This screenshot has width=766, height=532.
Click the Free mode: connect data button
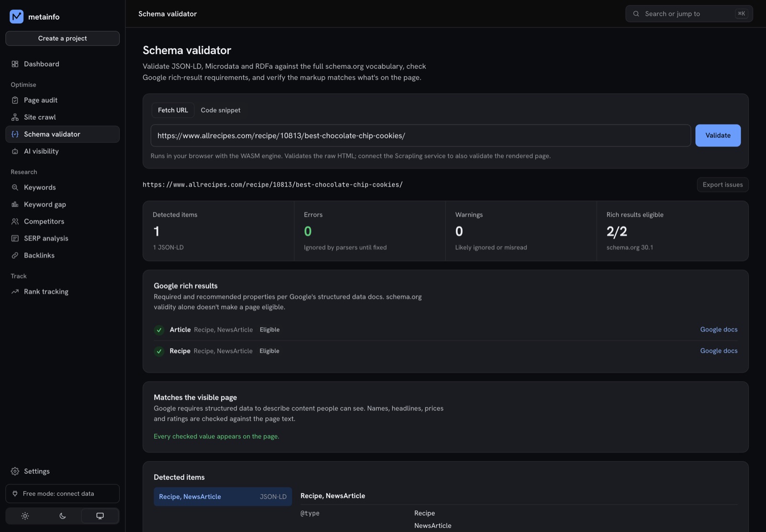[x=62, y=494]
